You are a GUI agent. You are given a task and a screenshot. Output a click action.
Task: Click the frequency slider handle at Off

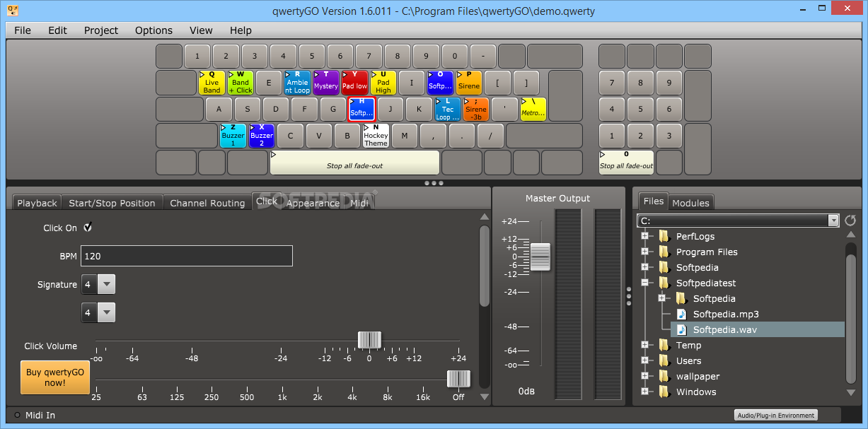[458, 379]
